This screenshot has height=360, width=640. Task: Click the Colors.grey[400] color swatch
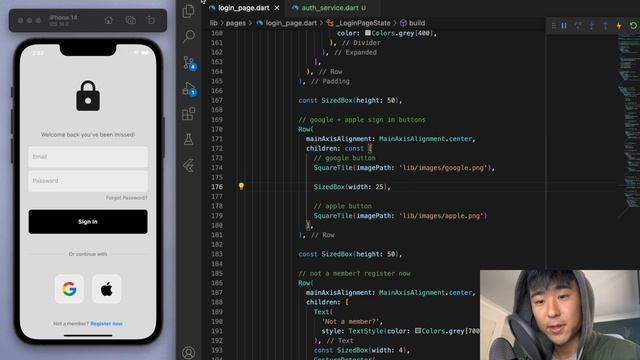pos(368,33)
